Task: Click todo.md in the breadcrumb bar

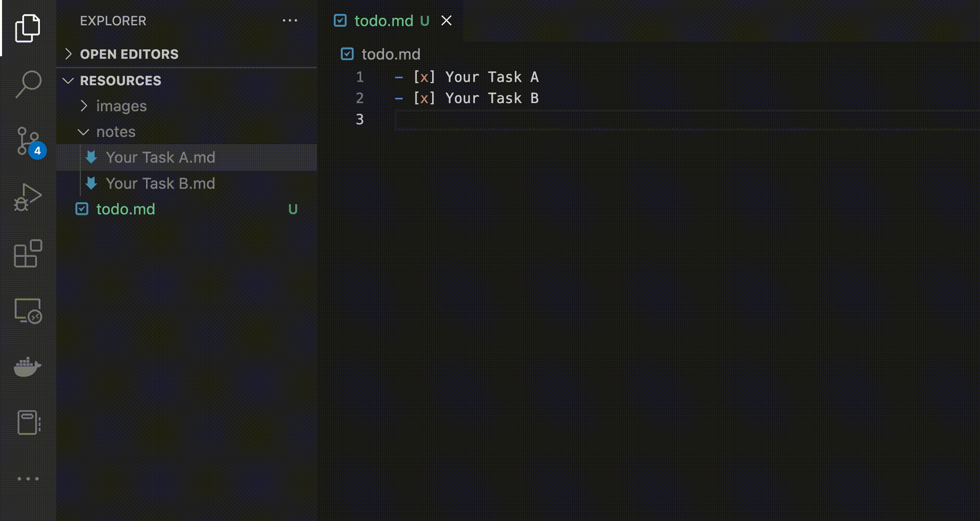Action: pos(390,54)
